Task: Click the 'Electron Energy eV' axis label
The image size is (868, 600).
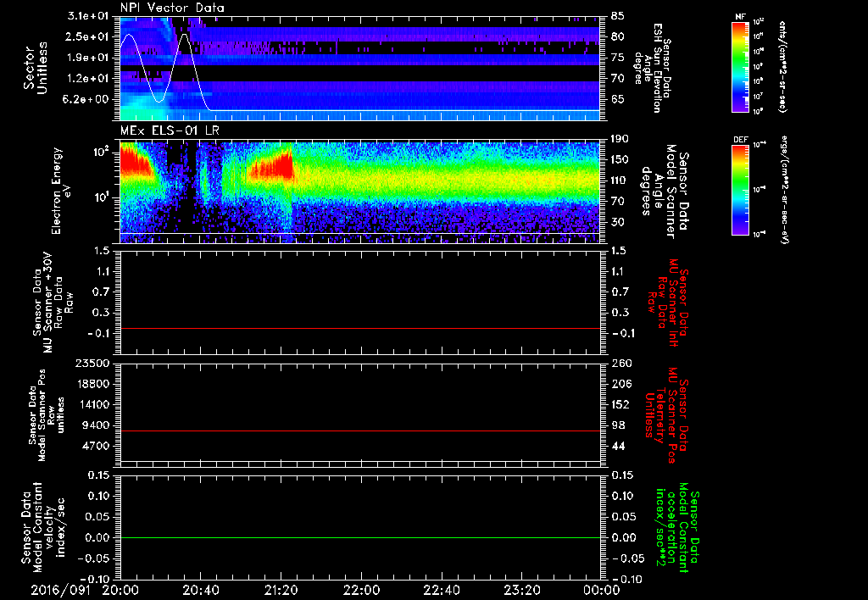Action: 62,191
